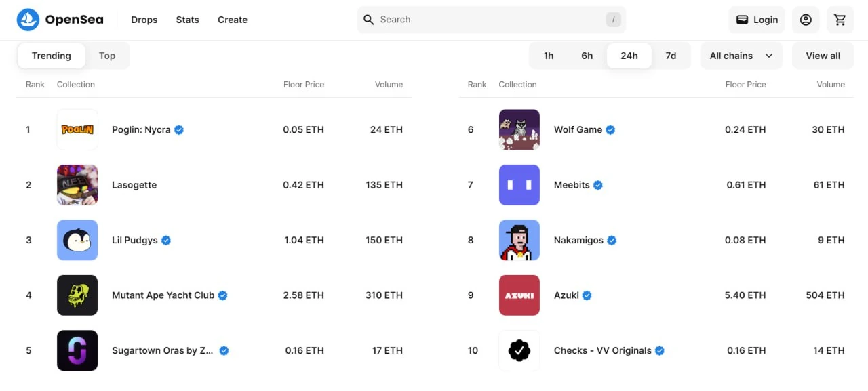The image size is (868, 391).
Task: Click the Login button
Action: coord(757,20)
